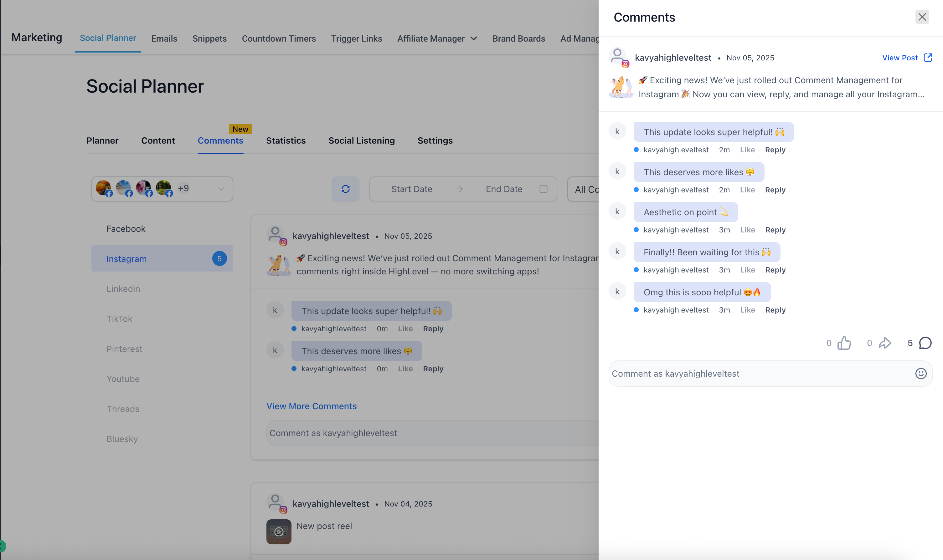
Task: Open the calendar date picker icon
Action: tap(543, 189)
